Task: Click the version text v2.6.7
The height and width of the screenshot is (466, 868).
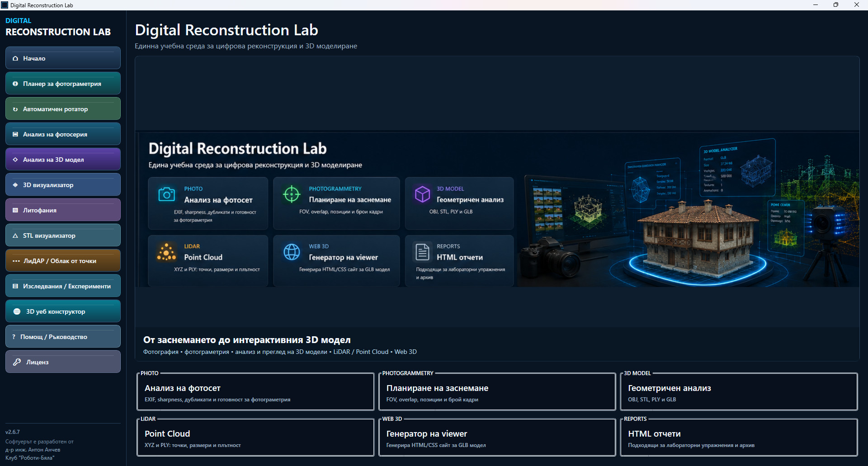Action: (13, 432)
